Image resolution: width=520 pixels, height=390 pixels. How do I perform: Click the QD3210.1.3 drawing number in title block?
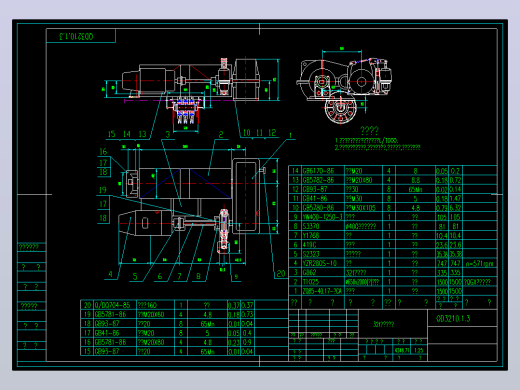point(453,319)
